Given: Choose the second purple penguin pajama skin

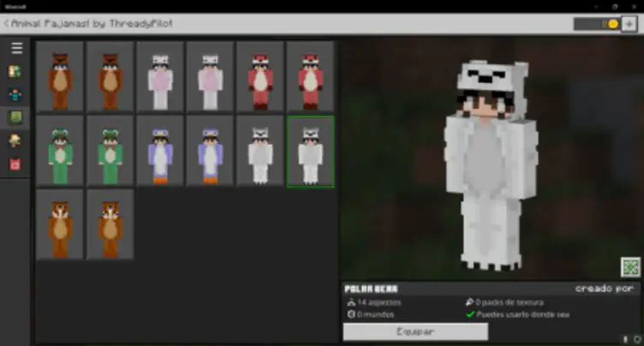Looking at the screenshot, I should 211,152.
